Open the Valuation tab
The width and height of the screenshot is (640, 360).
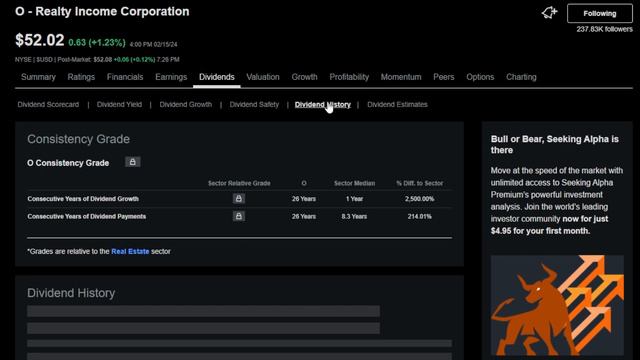pos(263,77)
